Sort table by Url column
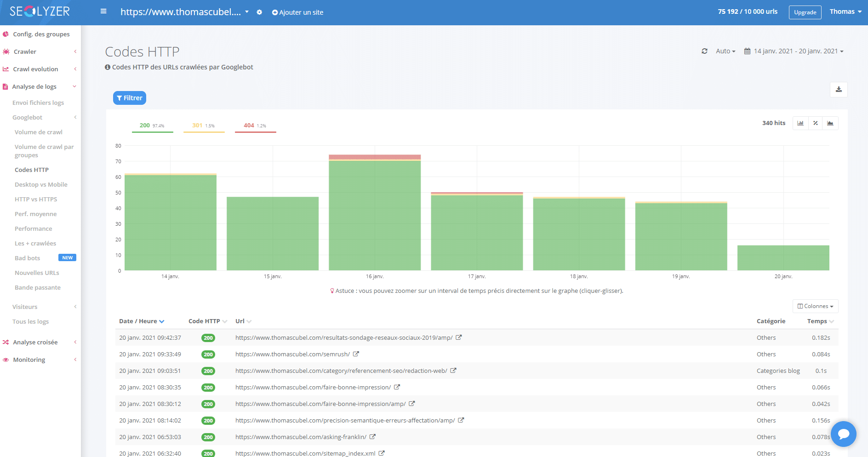Viewport: 868px width, 457px height. pyautogui.click(x=243, y=321)
